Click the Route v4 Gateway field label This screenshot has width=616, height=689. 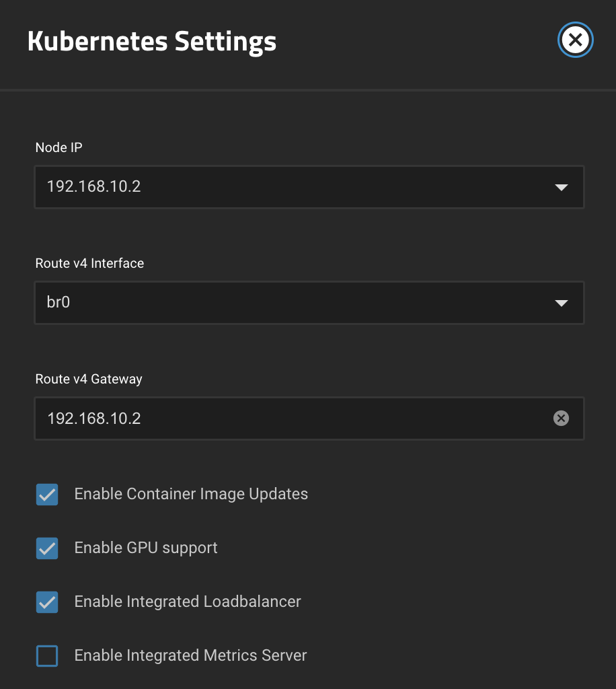tap(89, 379)
